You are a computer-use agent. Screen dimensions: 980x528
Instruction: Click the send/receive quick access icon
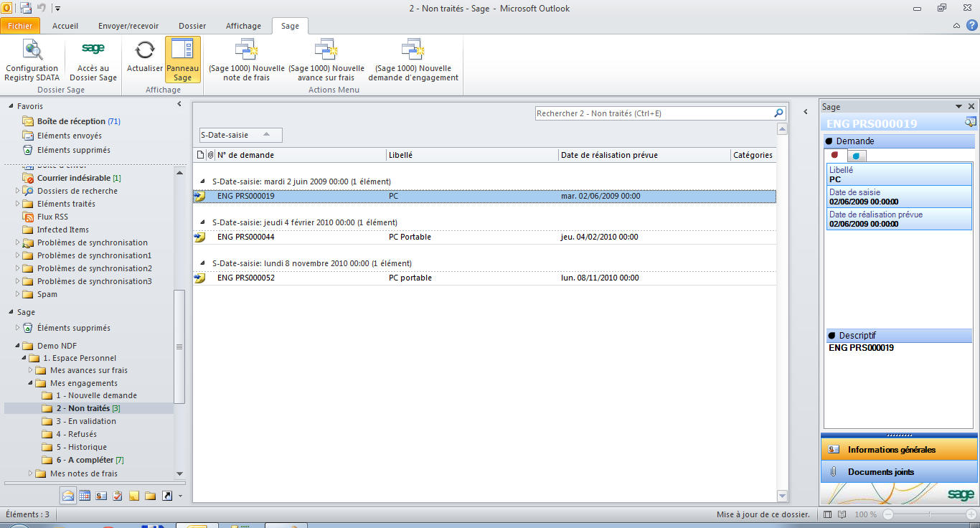[26, 8]
